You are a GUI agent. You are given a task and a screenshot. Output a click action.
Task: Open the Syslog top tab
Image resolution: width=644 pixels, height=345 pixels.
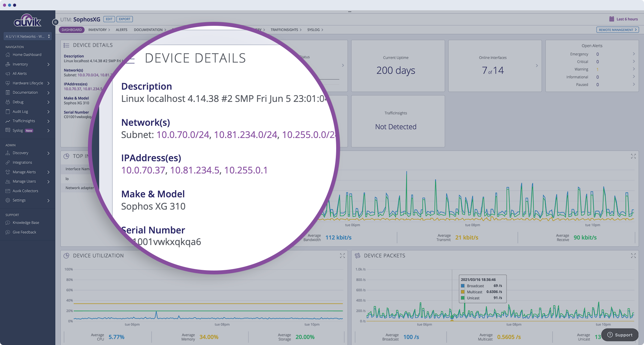315,30
